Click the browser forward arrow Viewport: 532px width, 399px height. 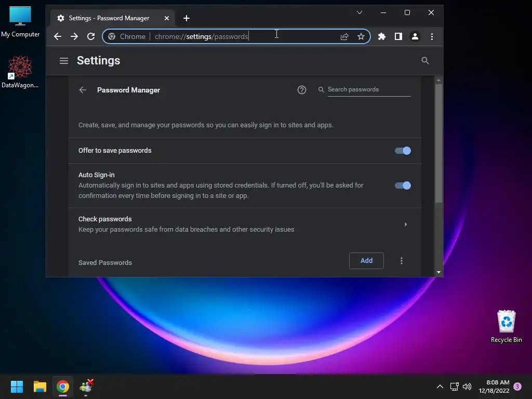[x=74, y=36]
